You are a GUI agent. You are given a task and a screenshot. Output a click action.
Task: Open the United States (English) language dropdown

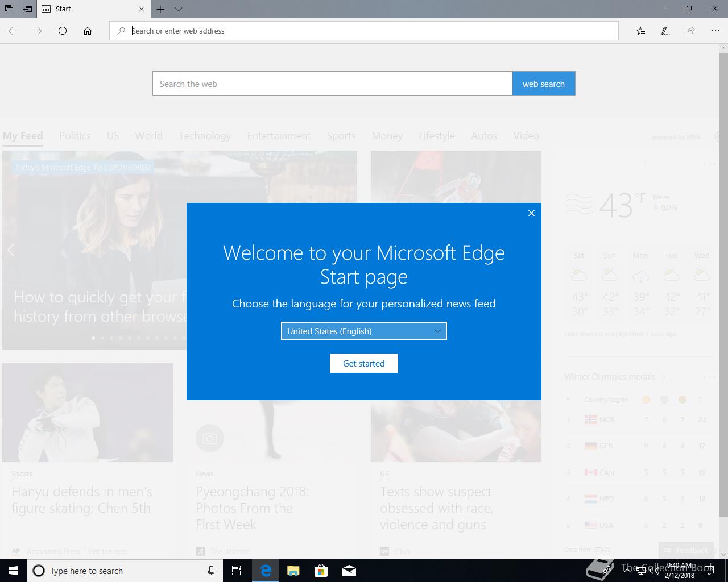coord(364,331)
